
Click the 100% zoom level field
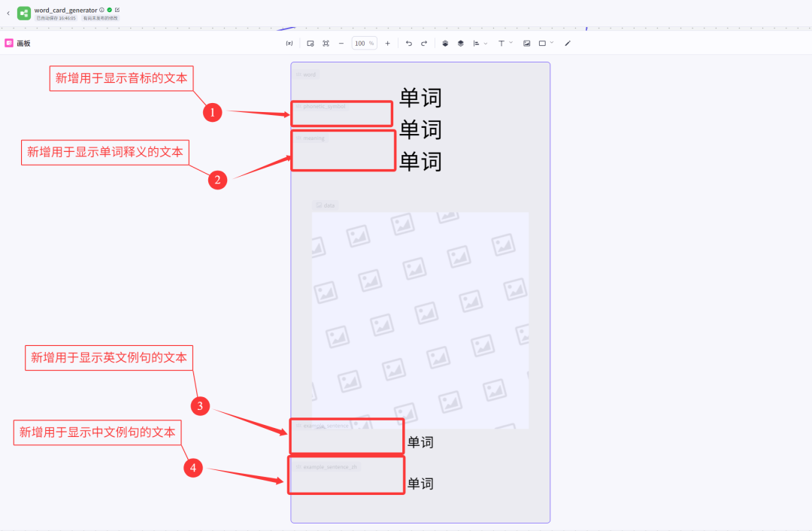[x=364, y=43]
